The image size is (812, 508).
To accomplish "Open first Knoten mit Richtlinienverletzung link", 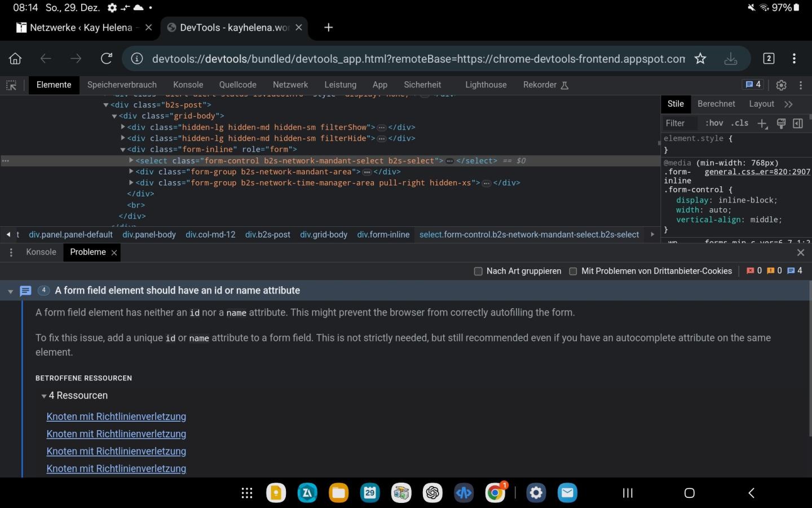I will [x=116, y=417].
